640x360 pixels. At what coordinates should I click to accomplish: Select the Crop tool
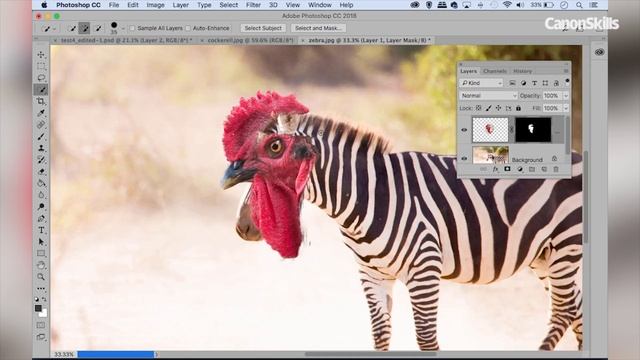coord(41,101)
